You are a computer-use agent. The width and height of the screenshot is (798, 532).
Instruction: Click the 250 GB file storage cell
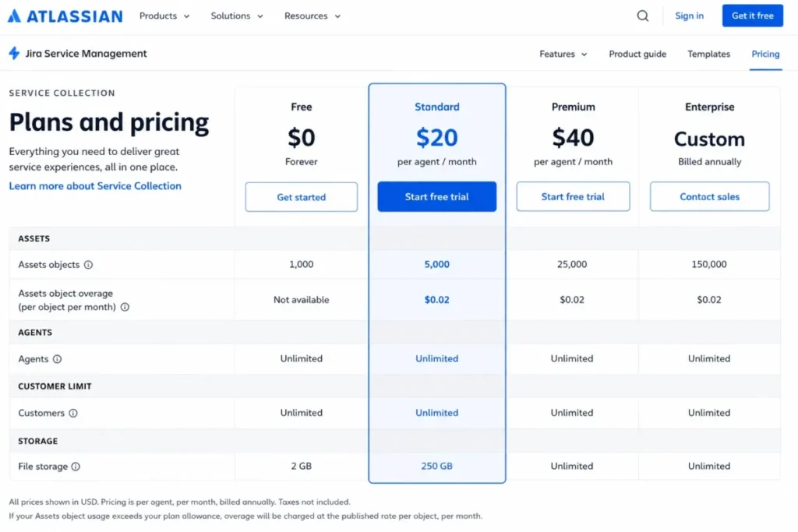point(436,466)
